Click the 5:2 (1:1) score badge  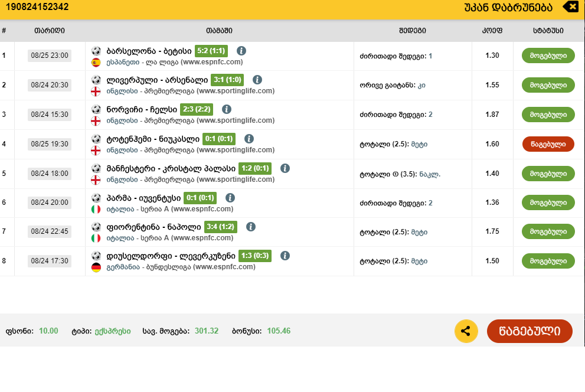[211, 51]
